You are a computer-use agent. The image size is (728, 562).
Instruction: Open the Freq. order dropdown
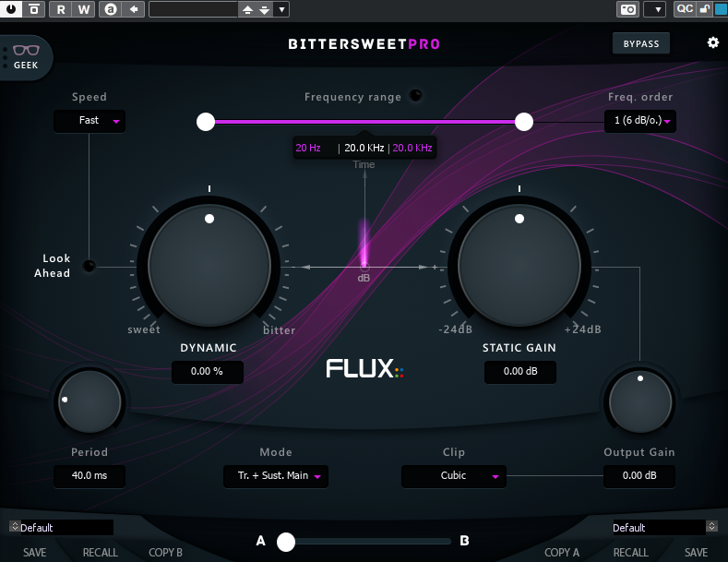(x=639, y=121)
